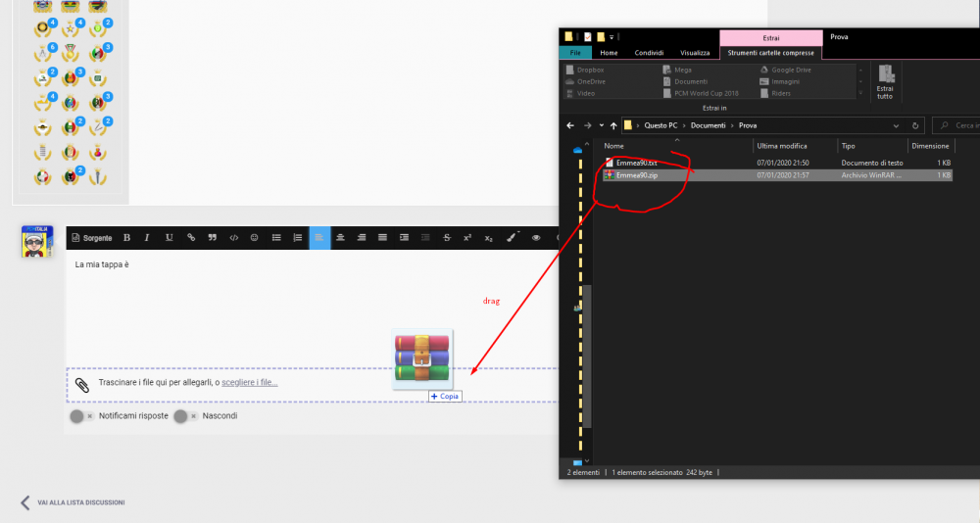Viewport: 980px width, 523px height.
Task: Click Questo PC in breadcrumb
Action: pyautogui.click(x=661, y=125)
